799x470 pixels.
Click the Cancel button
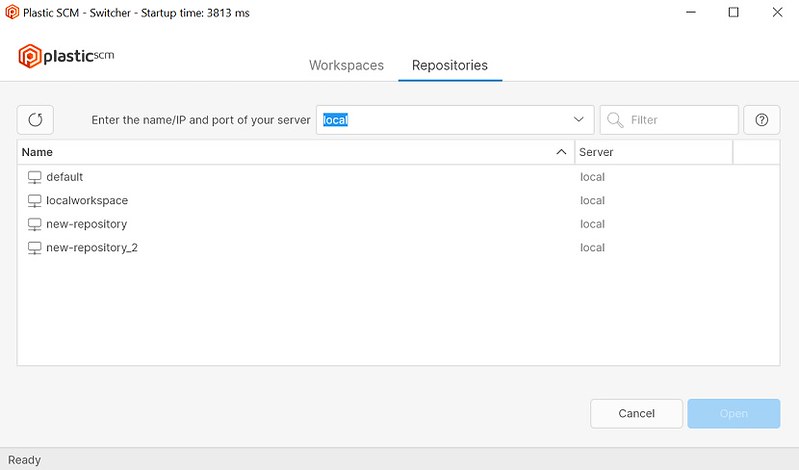click(636, 413)
